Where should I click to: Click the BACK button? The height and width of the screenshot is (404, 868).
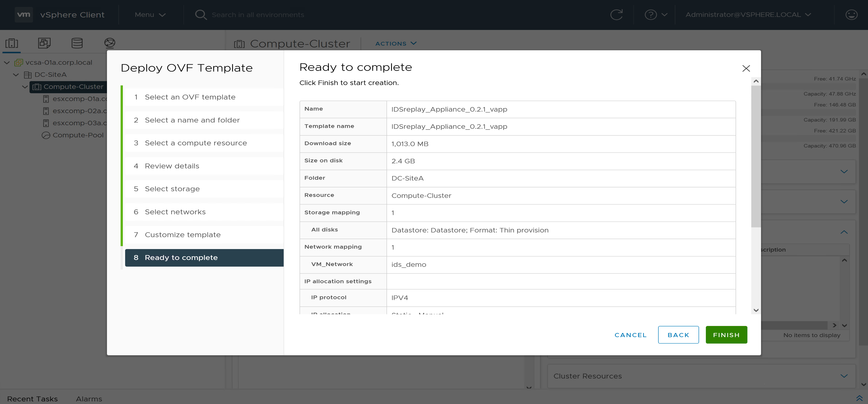click(x=678, y=335)
